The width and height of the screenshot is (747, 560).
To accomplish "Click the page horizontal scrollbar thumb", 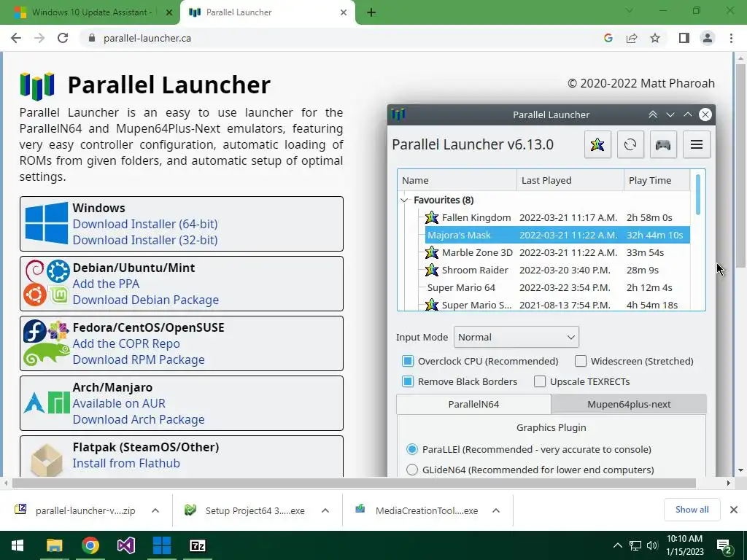I will pyautogui.click(x=354, y=483).
